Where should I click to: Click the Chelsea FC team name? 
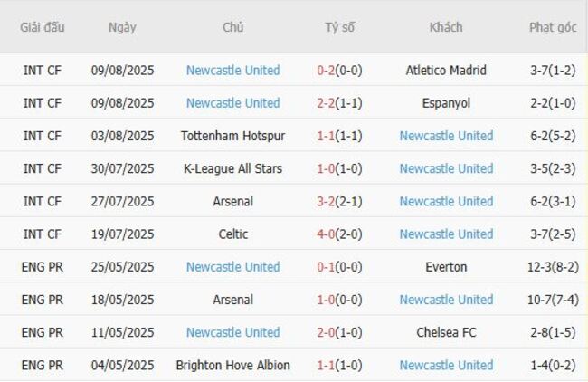(x=446, y=332)
